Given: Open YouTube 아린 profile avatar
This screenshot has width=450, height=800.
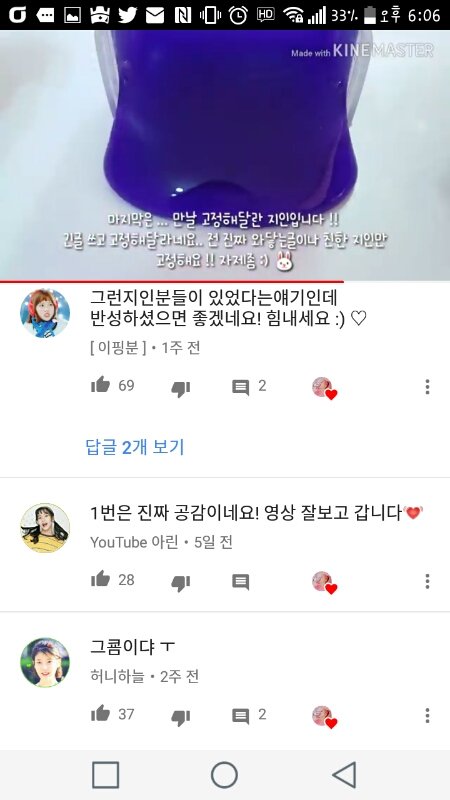Looking at the screenshot, I should (45, 528).
